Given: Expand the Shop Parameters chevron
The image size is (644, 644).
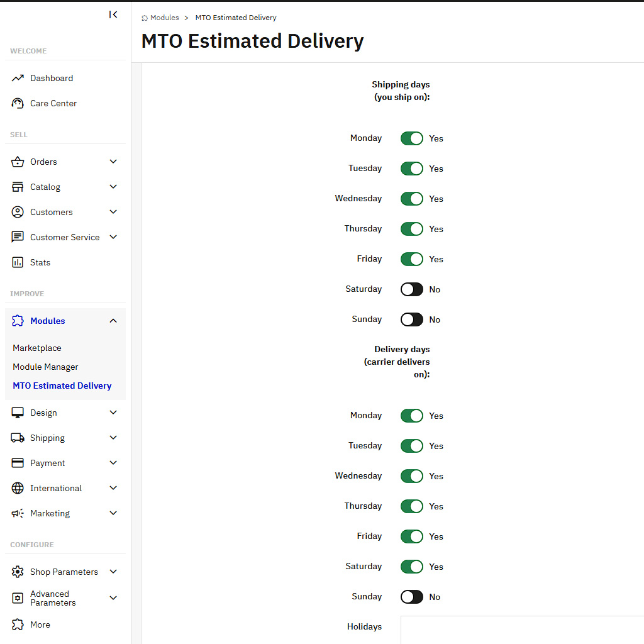Looking at the screenshot, I should [x=113, y=572].
